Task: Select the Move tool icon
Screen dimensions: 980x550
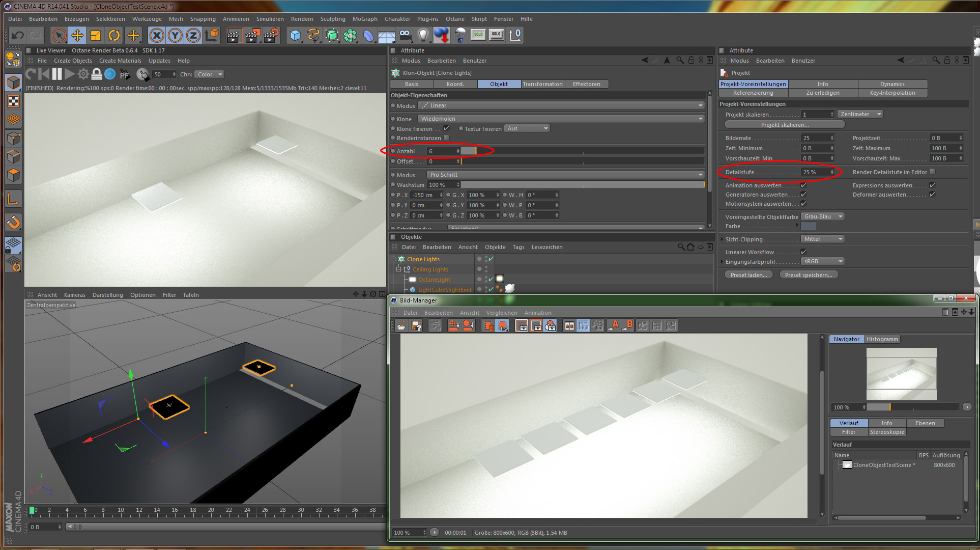Action: [77, 35]
